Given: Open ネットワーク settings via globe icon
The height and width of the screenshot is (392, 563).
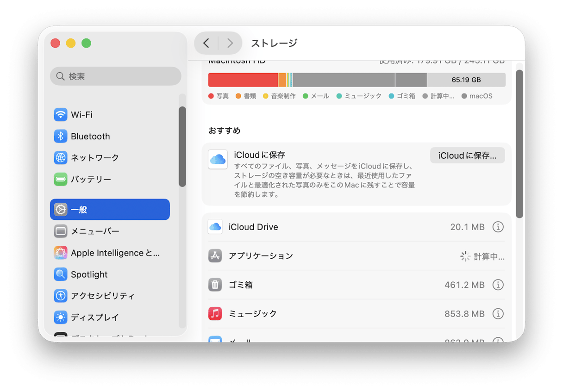Looking at the screenshot, I should [x=61, y=157].
